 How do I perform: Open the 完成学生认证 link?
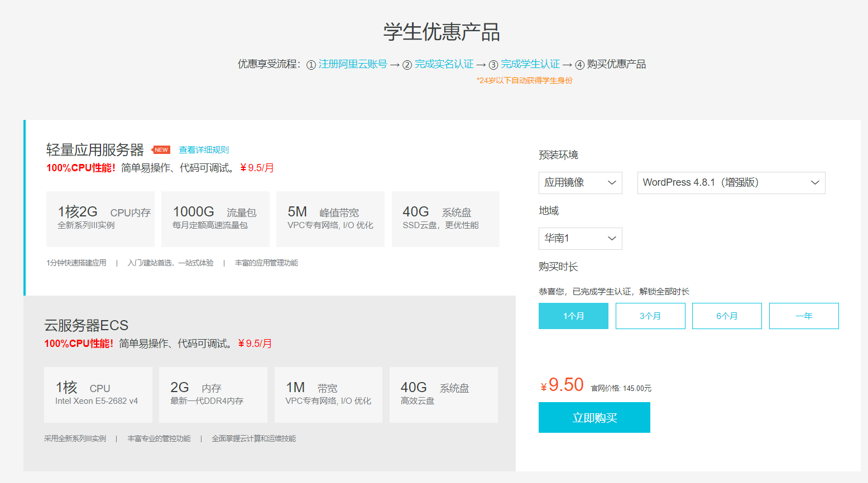tap(530, 64)
